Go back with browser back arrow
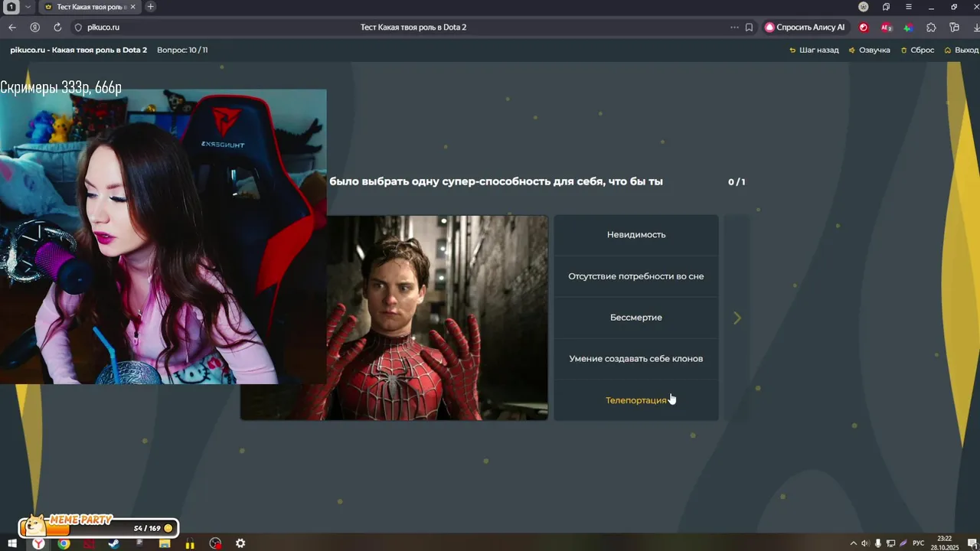This screenshot has width=980, height=551. click(x=12, y=27)
